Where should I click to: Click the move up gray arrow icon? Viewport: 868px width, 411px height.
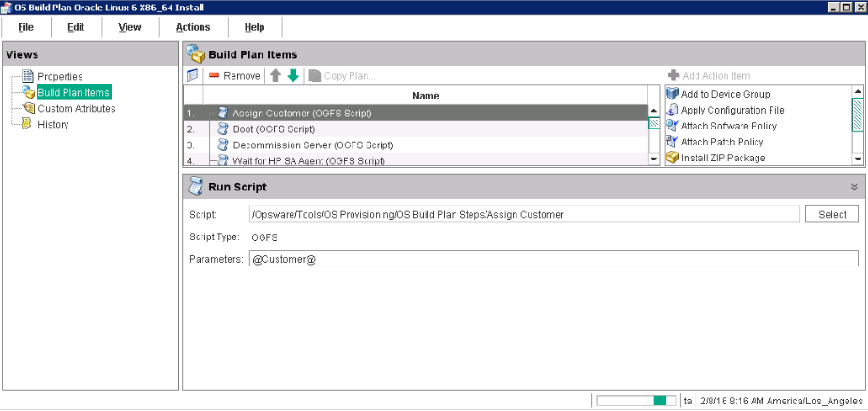click(276, 76)
